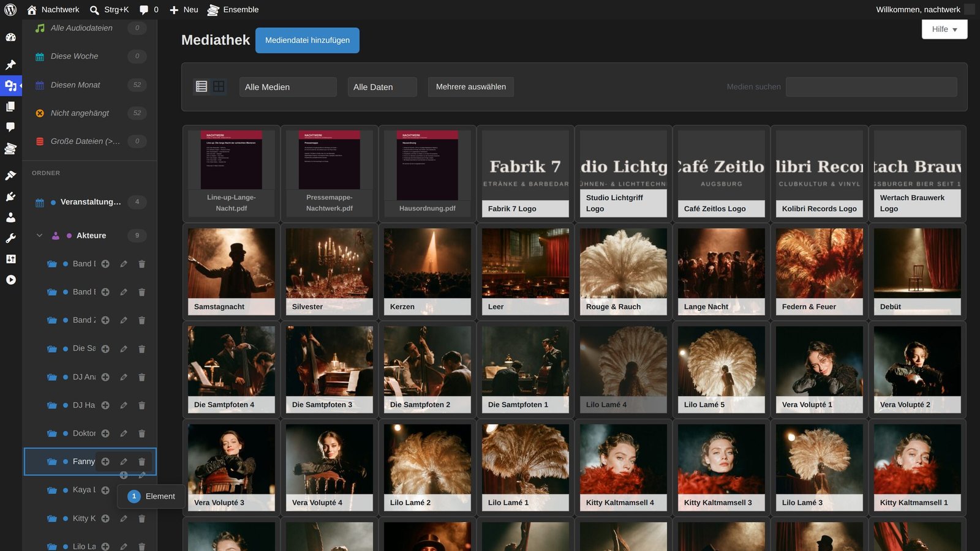Open the Fabrik 7 Logo thumbnail
Image resolution: width=980 pixels, height=551 pixels.
point(526,173)
